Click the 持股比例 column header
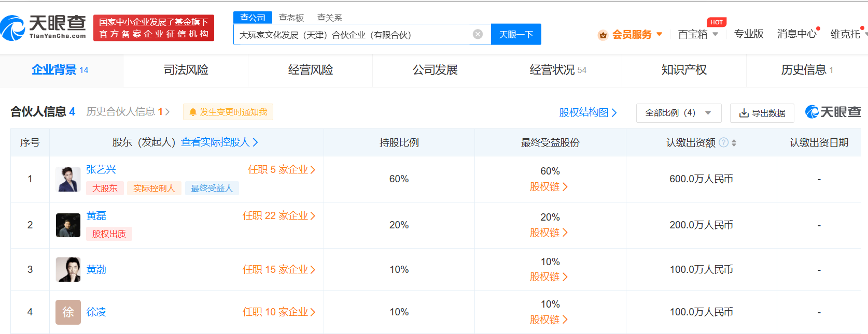 [399, 142]
